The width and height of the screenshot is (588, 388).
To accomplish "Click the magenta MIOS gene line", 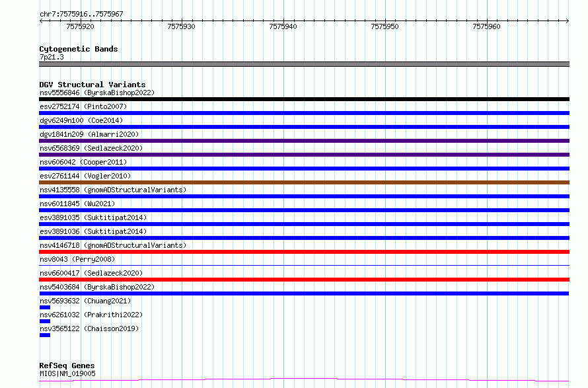I will pyautogui.click(x=304, y=380).
